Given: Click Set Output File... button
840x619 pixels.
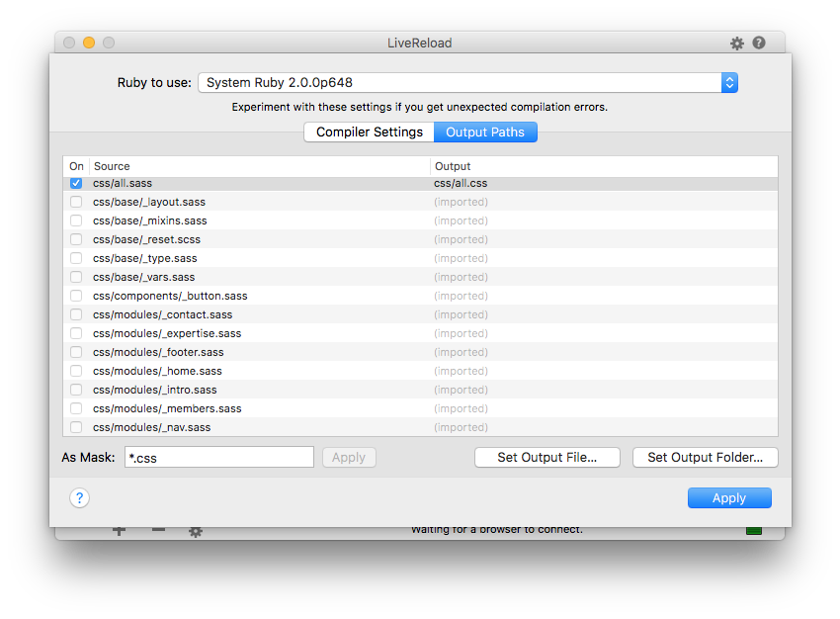Looking at the screenshot, I should [x=546, y=458].
